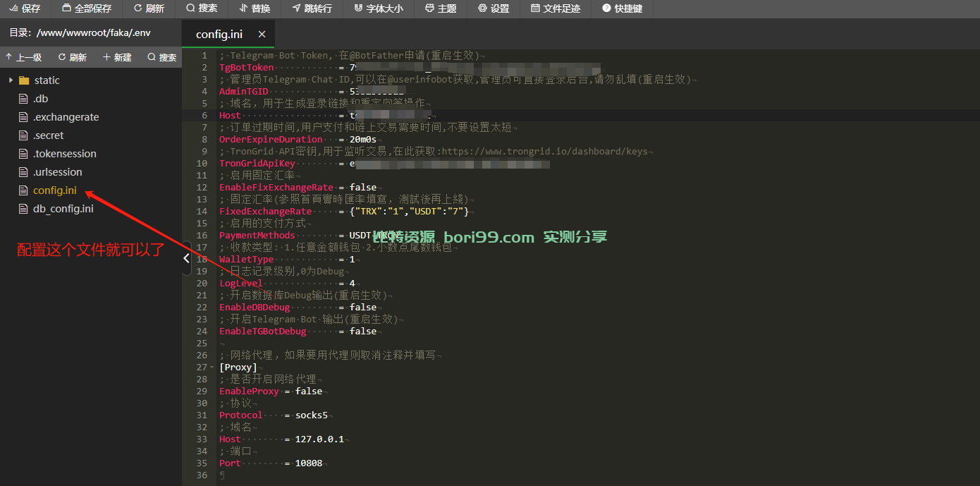This screenshot has width=980, height=486.
Task: Click the top toolbar 刷新 refresh button
Action: (149, 8)
